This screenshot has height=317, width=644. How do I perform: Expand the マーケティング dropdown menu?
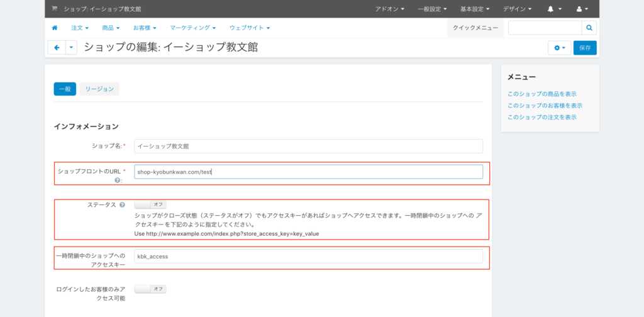193,28
